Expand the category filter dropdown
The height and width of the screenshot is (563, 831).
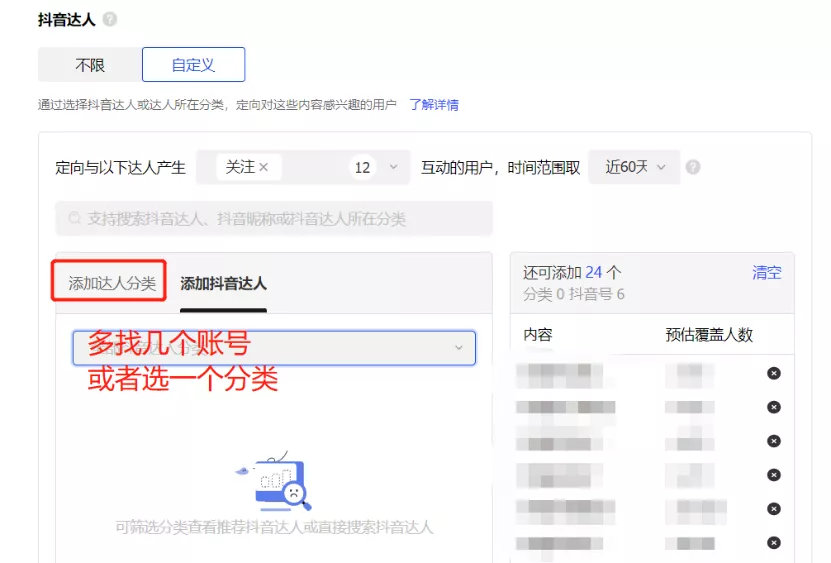[274, 348]
